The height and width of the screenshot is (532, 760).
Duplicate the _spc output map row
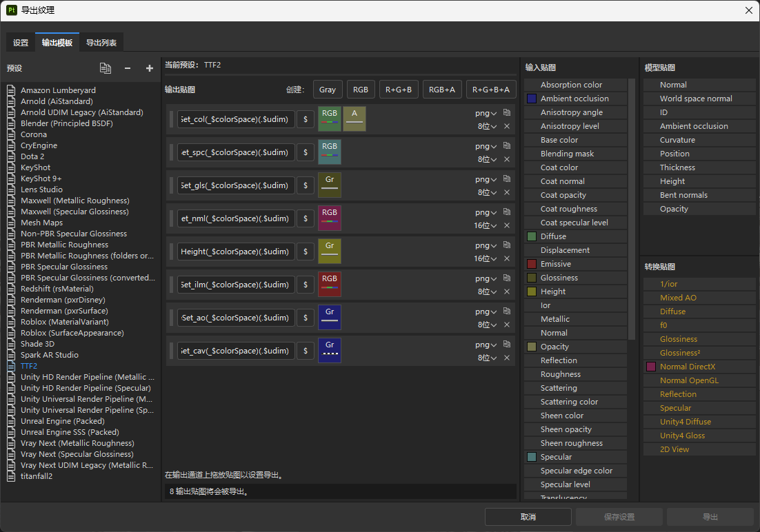[x=507, y=145]
